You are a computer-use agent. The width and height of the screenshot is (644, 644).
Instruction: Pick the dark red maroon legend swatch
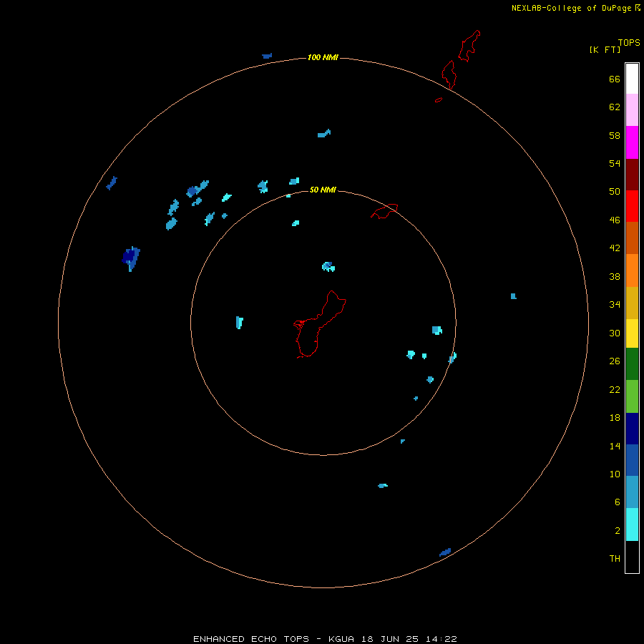coord(632,175)
